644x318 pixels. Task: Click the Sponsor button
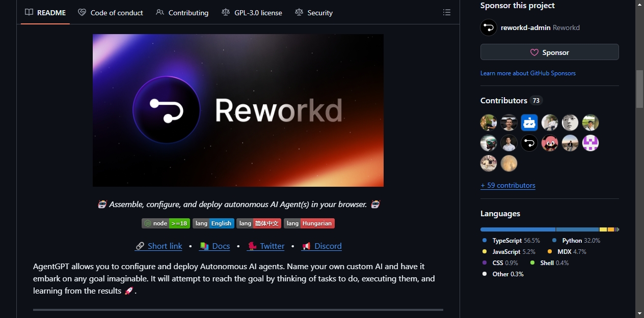click(x=549, y=52)
